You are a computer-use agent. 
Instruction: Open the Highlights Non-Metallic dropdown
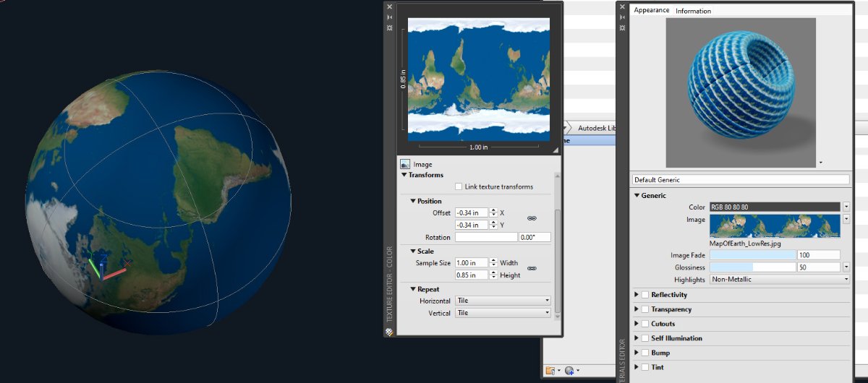point(780,279)
